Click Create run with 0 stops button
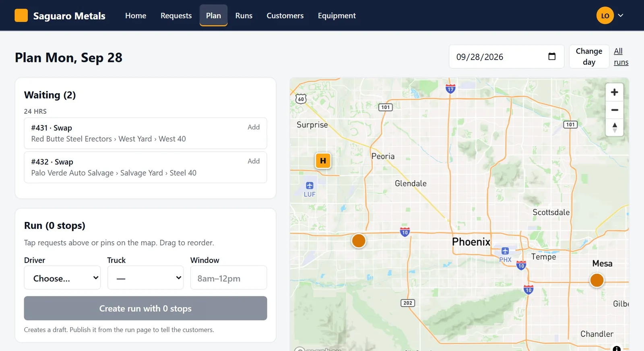This screenshot has height=351, width=644. (145, 308)
